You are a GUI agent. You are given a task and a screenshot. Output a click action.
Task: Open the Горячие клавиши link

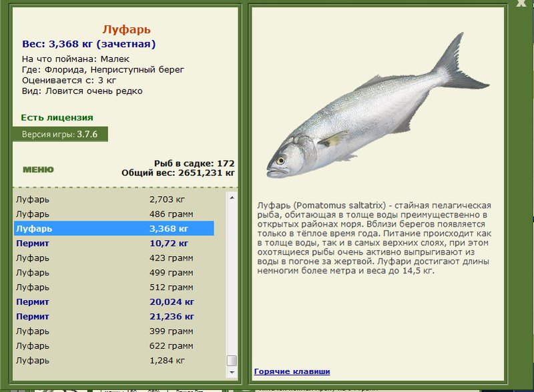292,371
